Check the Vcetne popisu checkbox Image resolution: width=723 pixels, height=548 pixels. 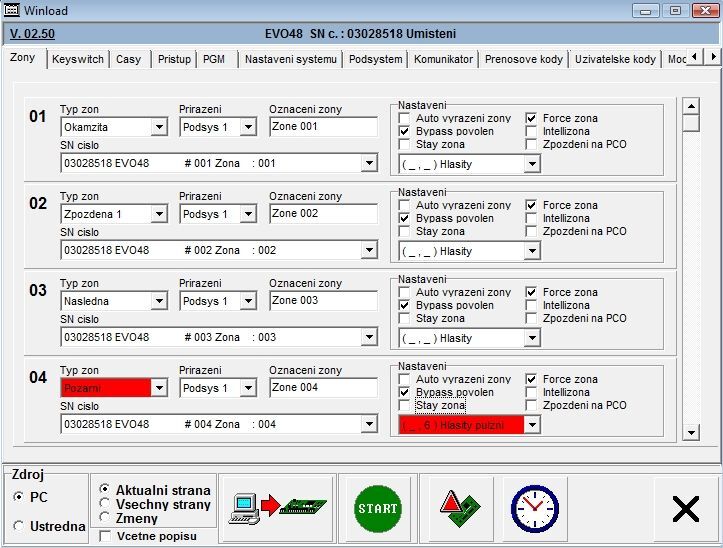click(x=106, y=537)
